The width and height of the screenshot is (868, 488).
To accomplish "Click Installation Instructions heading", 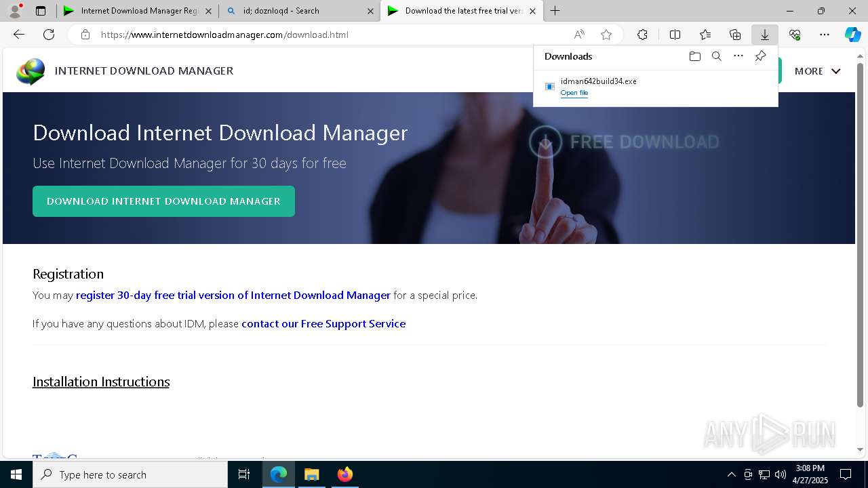I will pos(101,382).
